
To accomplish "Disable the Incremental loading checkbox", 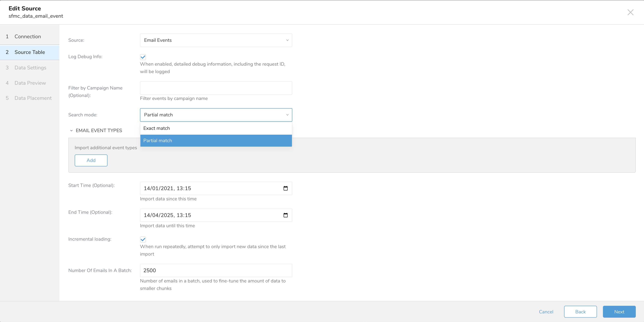I will (x=143, y=239).
